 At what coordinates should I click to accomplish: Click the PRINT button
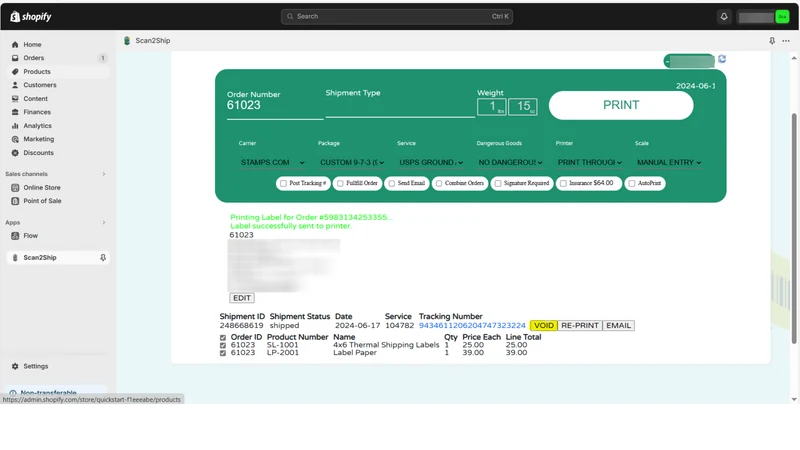pyautogui.click(x=621, y=106)
